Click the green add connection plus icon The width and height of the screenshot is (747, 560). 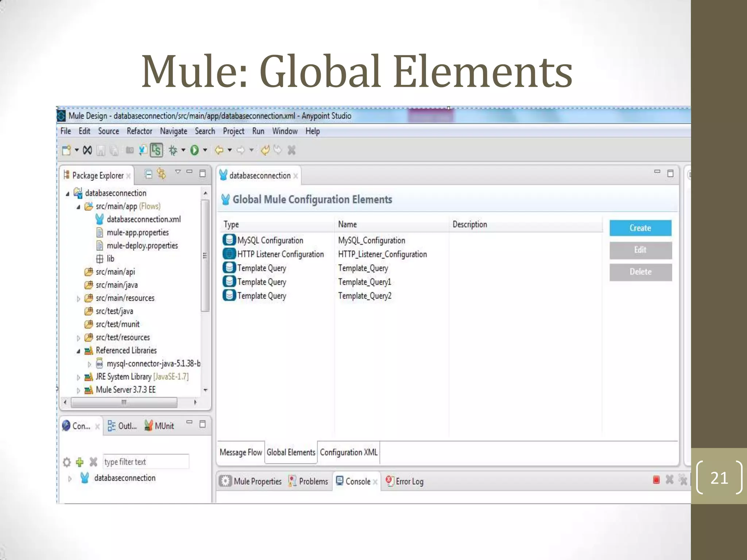80,462
